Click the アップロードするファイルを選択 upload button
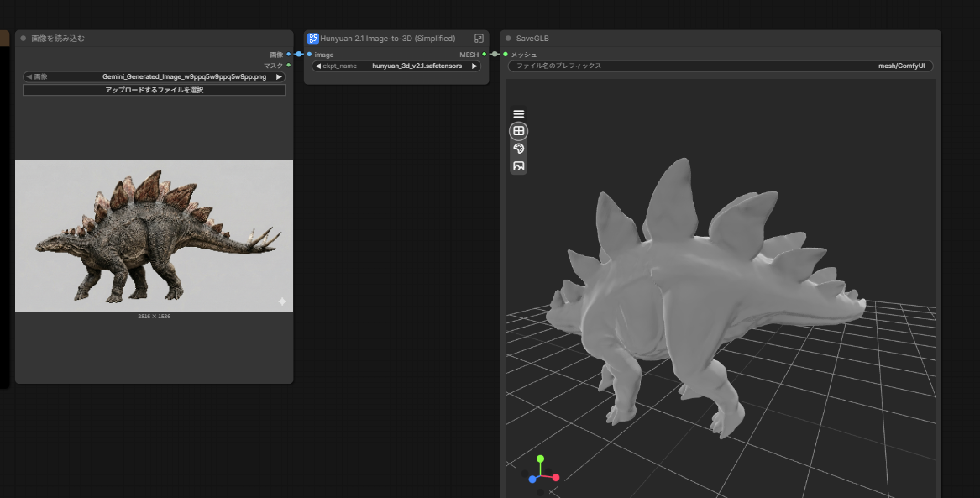The width and height of the screenshot is (980, 498). coord(154,90)
